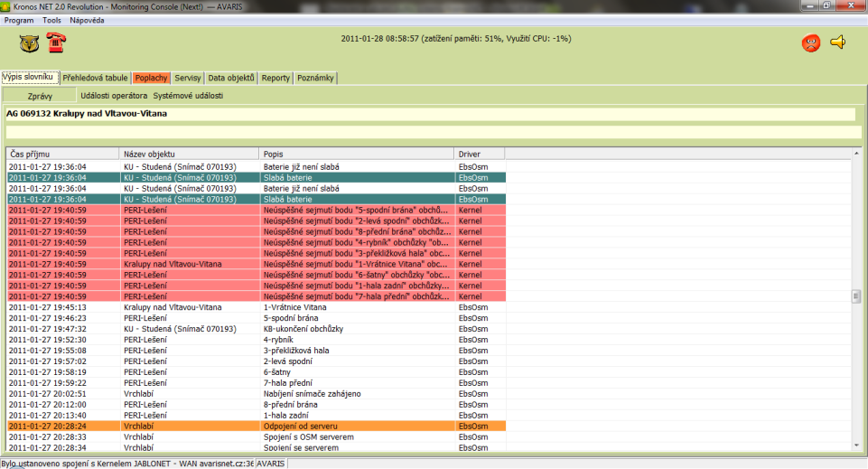This screenshot has width=868, height=469.
Task: Click the red telephone icon
Action: pyautogui.click(x=56, y=42)
